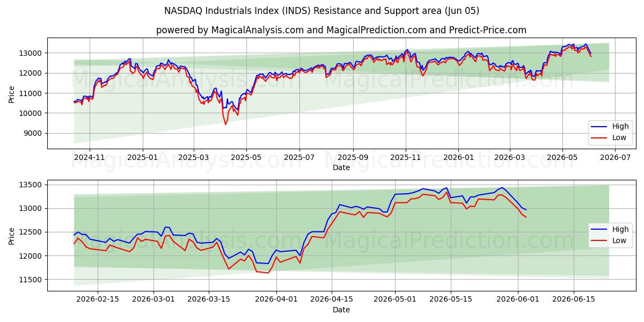The width and height of the screenshot is (644, 322).
Task: Click the '11000' tick label on the top chart
Action: click(31, 93)
